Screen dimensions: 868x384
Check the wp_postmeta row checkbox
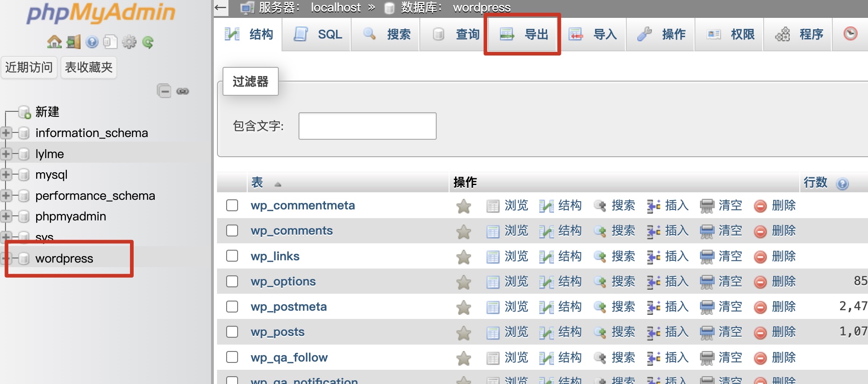pos(232,306)
